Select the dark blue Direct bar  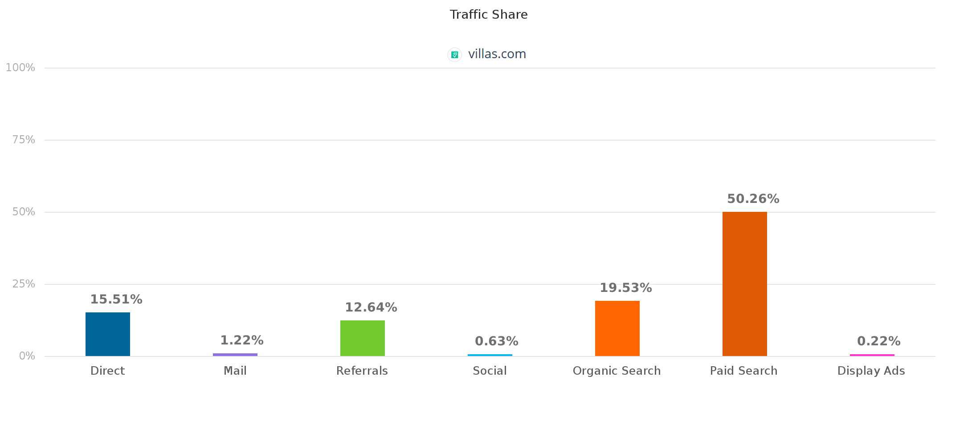click(108, 334)
